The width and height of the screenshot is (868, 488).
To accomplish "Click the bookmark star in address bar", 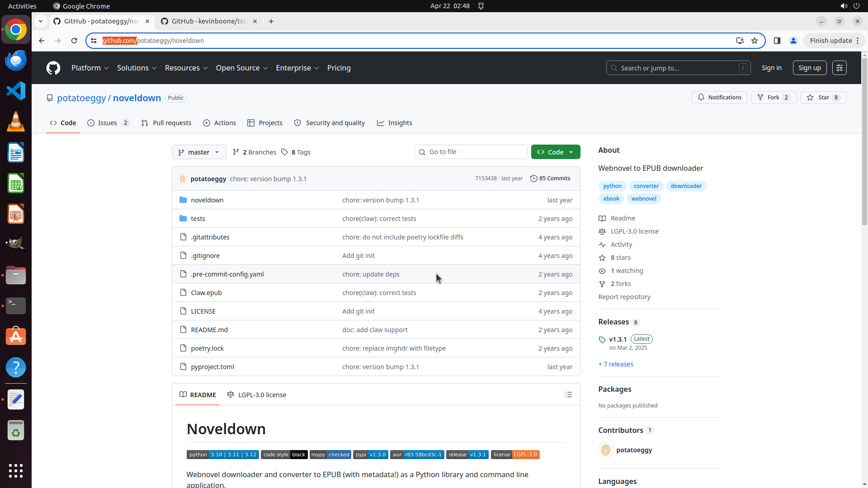I will point(755,41).
